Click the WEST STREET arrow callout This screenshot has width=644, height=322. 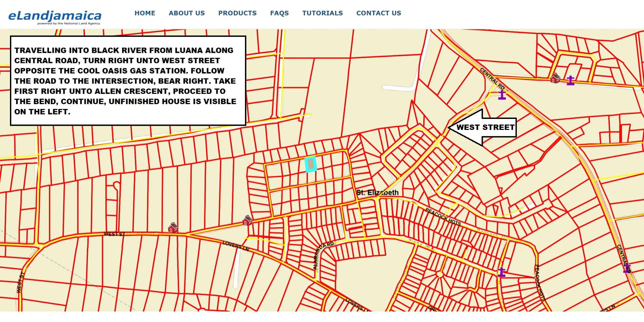[x=482, y=127]
